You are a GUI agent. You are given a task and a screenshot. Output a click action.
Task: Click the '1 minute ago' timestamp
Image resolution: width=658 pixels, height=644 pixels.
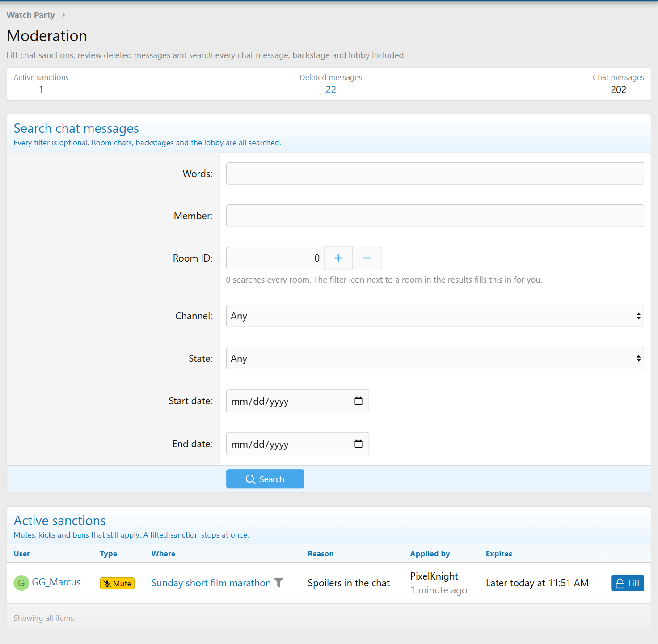point(439,590)
